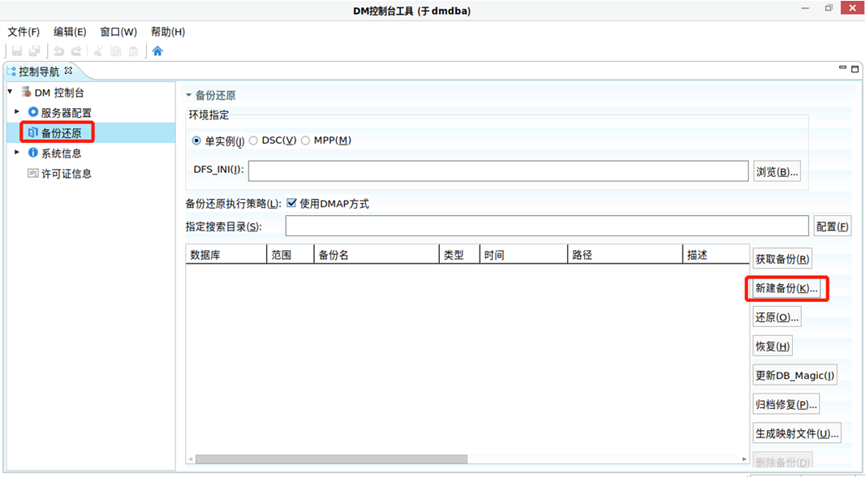Viewport: 865px width, 477px height.
Task: Click the table scrollbar's right arrow
Action: click(x=744, y=459)
